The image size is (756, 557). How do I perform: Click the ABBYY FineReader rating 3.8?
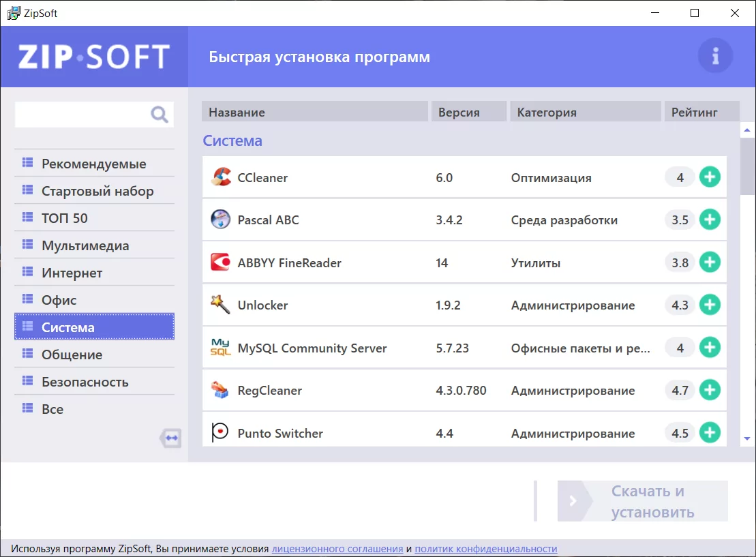(x=680, y=262)
